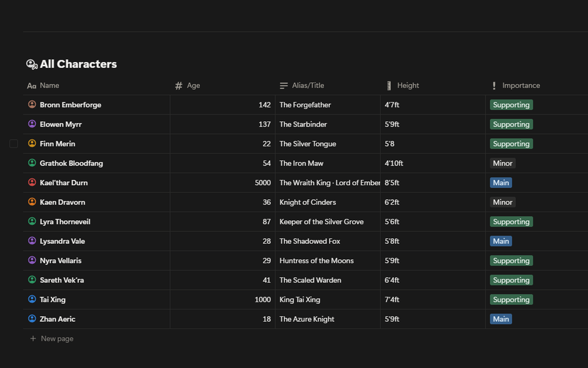
Task: Click the Minor tag for Grathok Bloodfang
Action: point(502,163)
